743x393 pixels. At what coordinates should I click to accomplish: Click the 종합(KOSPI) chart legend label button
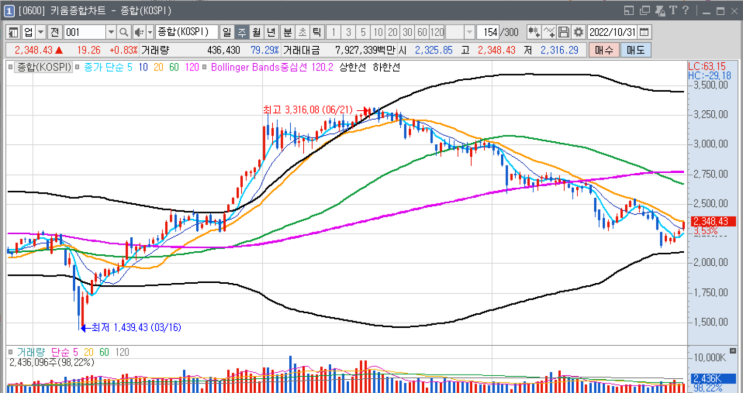(x=44, y=68)
